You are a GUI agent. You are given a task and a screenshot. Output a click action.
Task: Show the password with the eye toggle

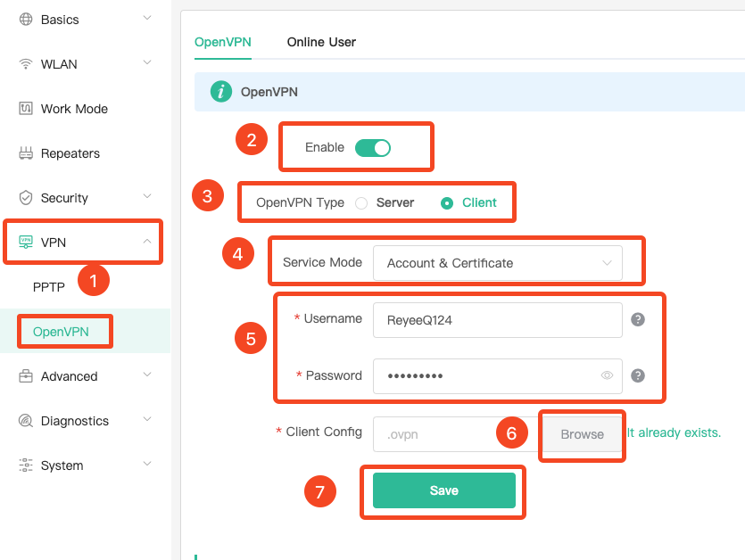coord(606,375)
